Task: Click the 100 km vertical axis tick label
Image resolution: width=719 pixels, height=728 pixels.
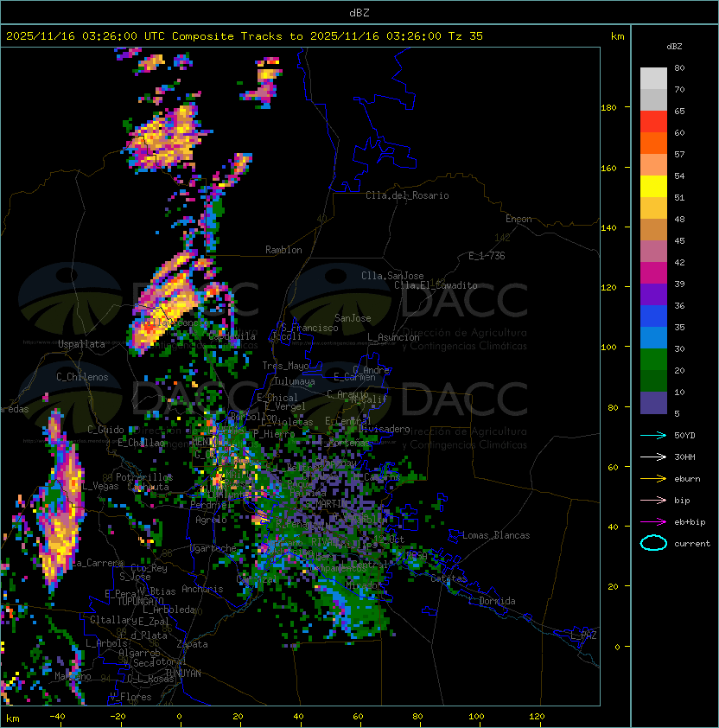Action: (x=608, y=348)
